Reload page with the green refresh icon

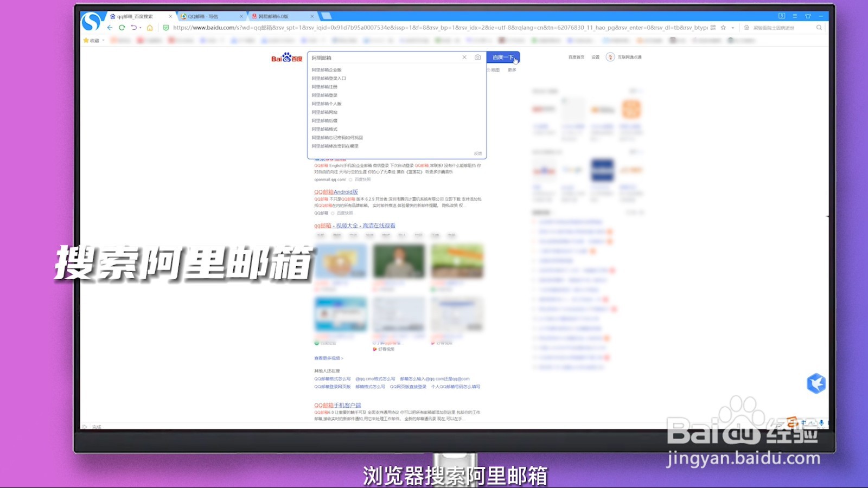(122, 28)
